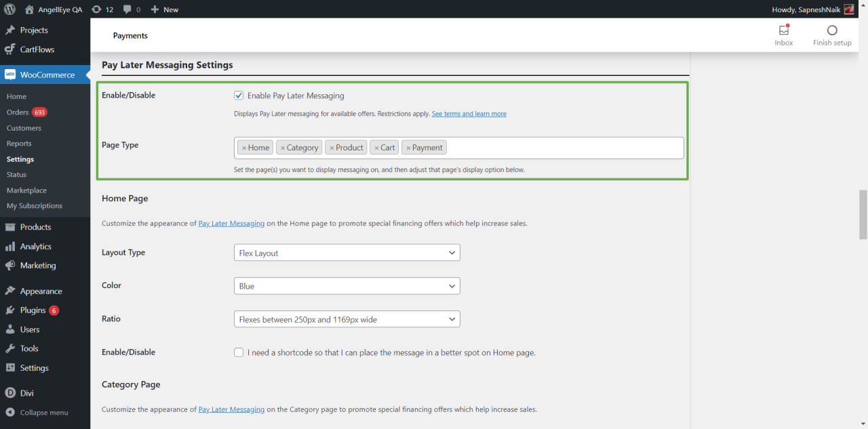Open the Ratio dropdown
The height and width of the screenshot is (429, 868).
[347, 319]
